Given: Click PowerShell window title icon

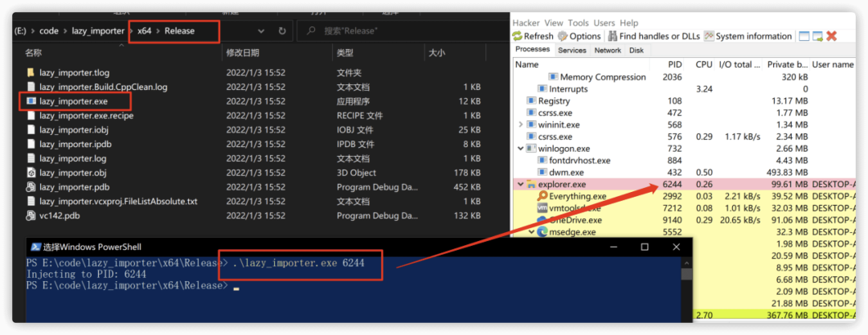Looking at the screenshot, I should tap(35, 247).
